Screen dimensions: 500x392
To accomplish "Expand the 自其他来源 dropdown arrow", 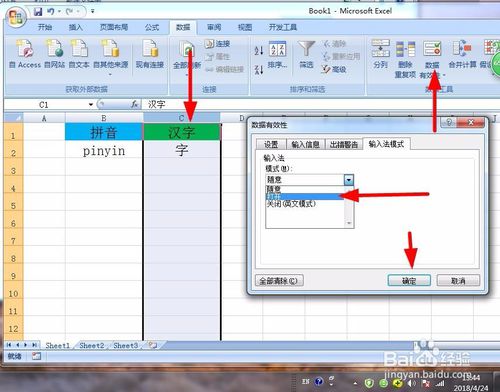I will pos(110,74).
